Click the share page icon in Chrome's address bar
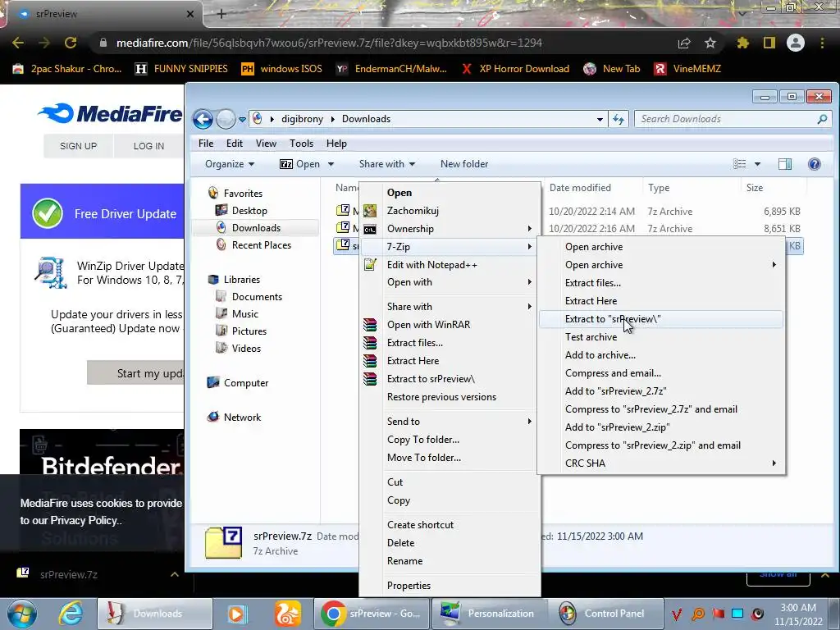 (684, 43)
